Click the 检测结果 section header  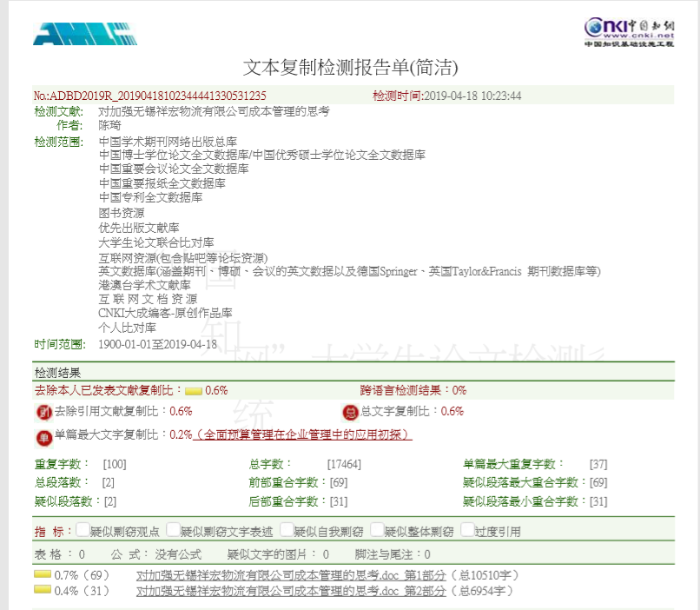click(x=57, y=373)
